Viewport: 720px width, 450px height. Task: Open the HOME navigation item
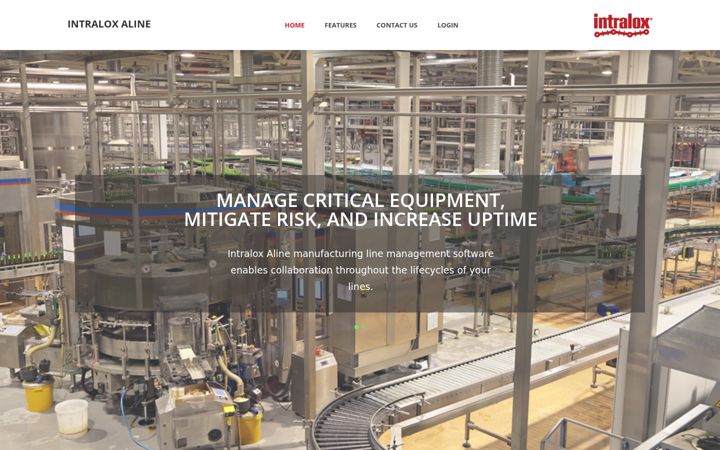294,25
